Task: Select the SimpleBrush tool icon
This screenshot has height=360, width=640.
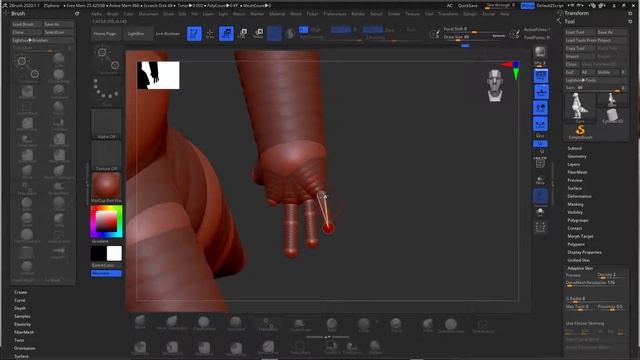Action: point(580,132)
